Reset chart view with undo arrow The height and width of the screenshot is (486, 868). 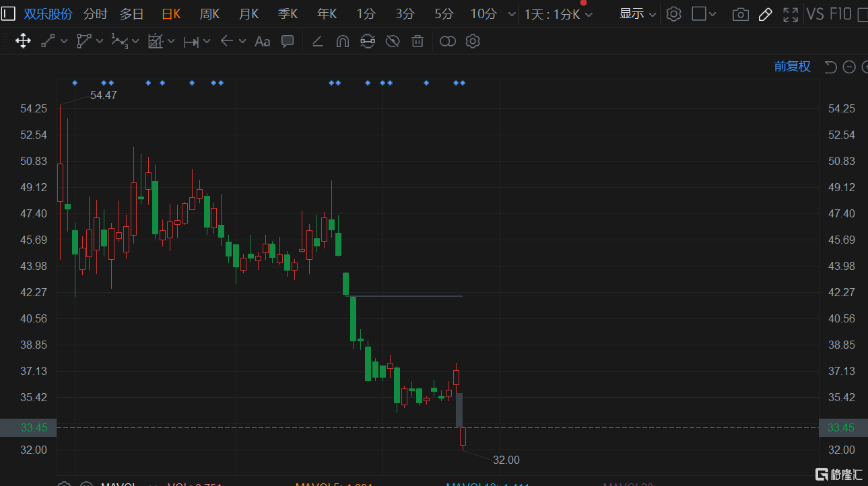[831, 67]
